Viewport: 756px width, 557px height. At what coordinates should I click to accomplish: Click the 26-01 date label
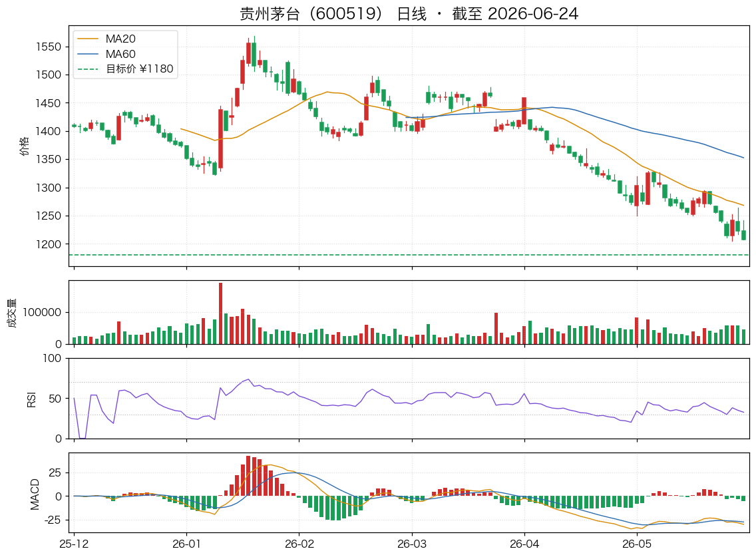[186, 544]
